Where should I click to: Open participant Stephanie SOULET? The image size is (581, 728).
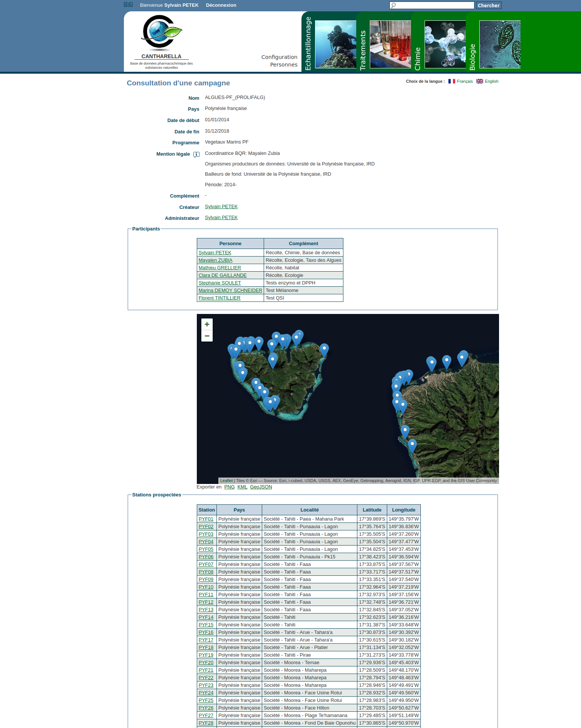pyautogui.click(x=219, y=283)
